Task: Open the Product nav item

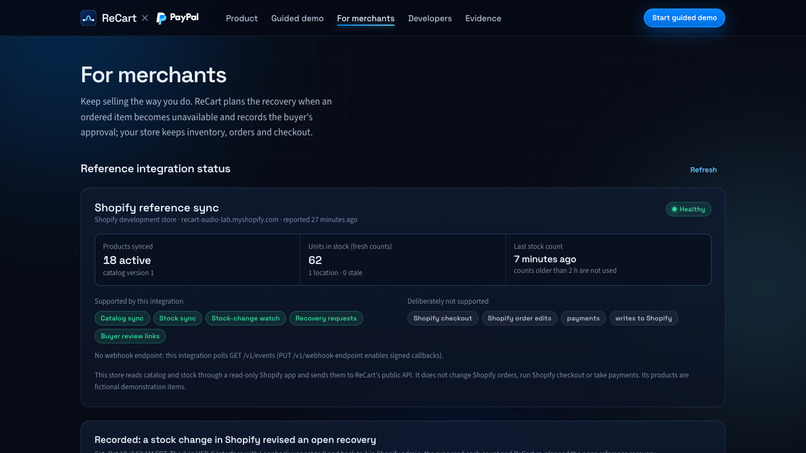Action: 242,19
